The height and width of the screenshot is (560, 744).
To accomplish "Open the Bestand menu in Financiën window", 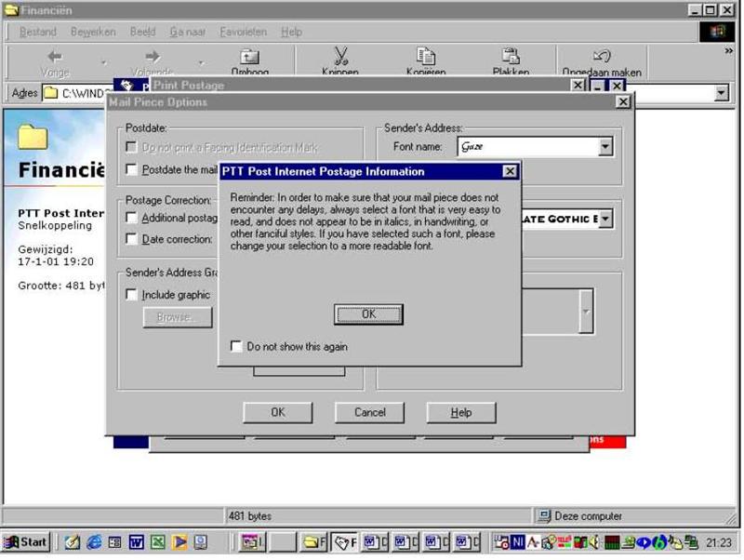I will click(x=38, y=32).
